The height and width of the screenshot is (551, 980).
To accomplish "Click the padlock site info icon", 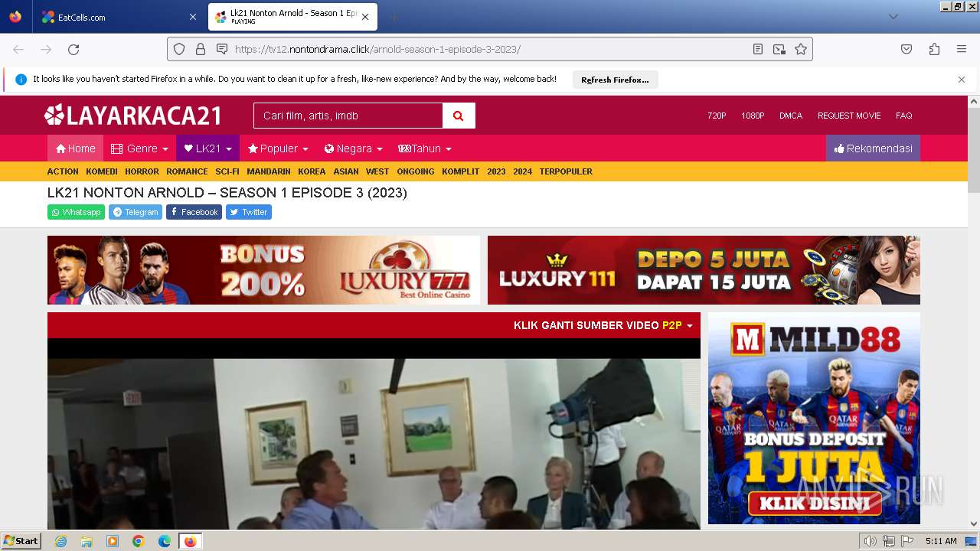I will (x=201, y=49).
